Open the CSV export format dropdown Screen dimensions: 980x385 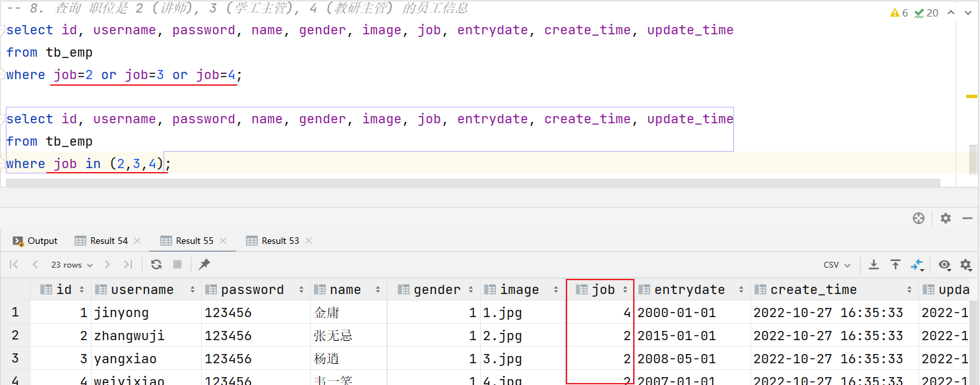click(837, 264)
